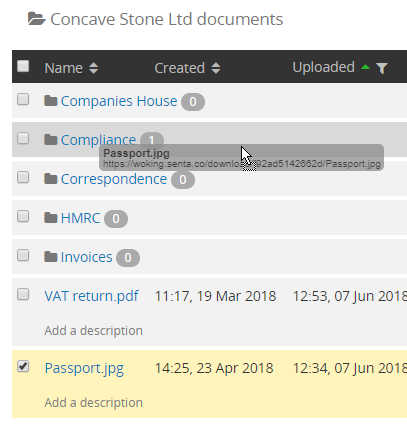Uncheck the Passport.jpg checkbox
407x427 pixels.
23,366
